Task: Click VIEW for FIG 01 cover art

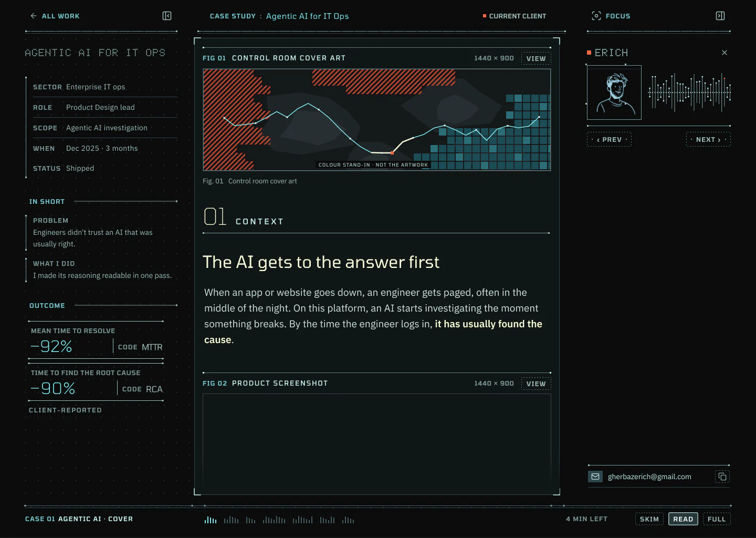Action: click(x=536, y=58)
